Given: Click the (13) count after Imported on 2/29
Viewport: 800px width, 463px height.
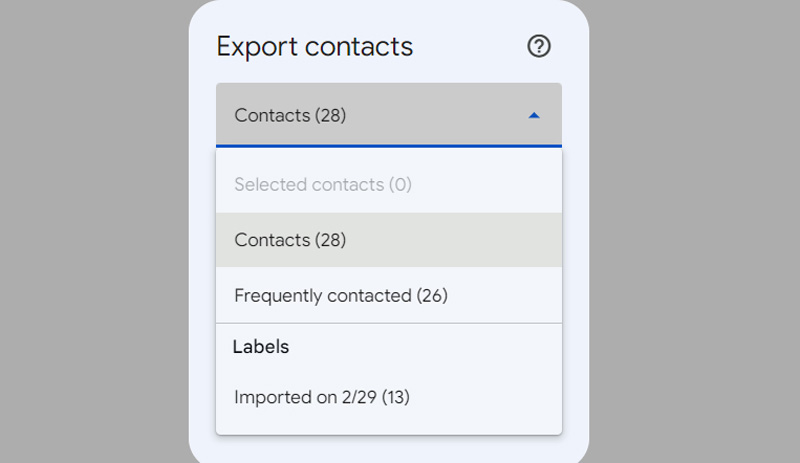Looking at the screenshot, I should tap(396, 397).
